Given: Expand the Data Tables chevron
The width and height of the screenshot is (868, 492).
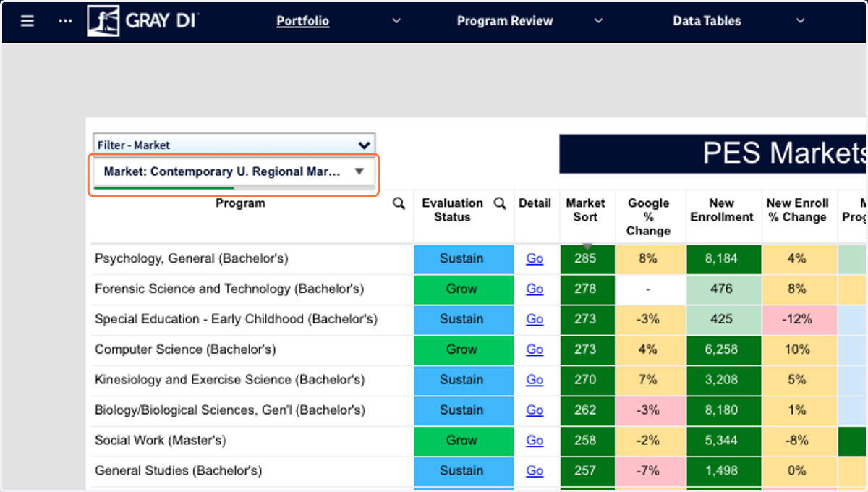Looking at the screenshot, I should point(801,21).
